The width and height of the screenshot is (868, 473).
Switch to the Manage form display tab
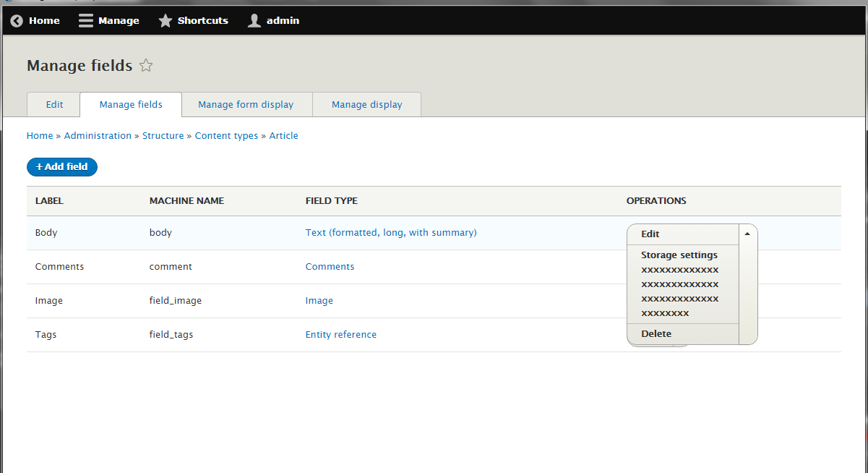coord(246,104)
